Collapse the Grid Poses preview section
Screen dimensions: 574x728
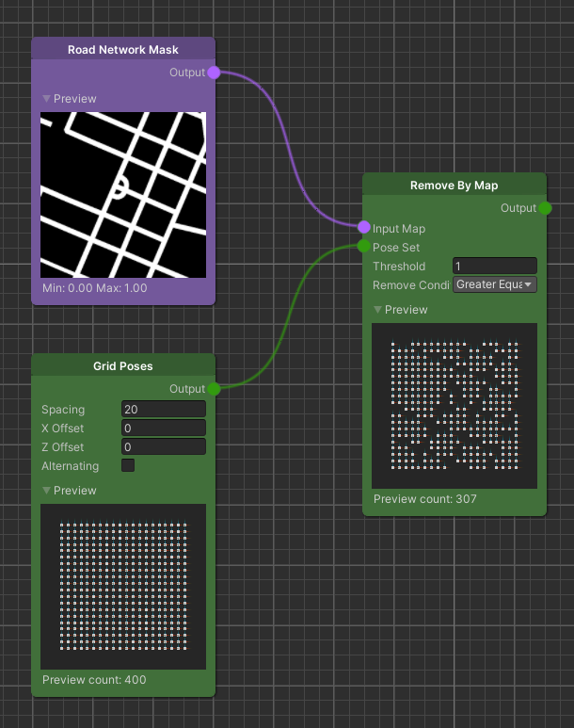pyautogui.click(x=47, y=491)
